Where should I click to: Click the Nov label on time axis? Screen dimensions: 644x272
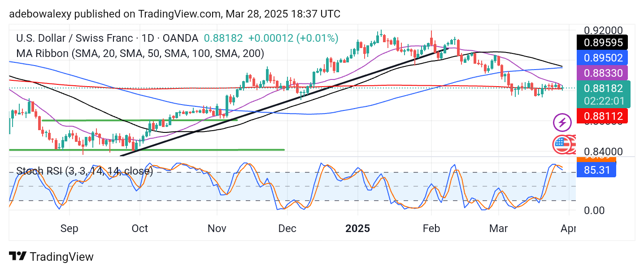point(217,228)
